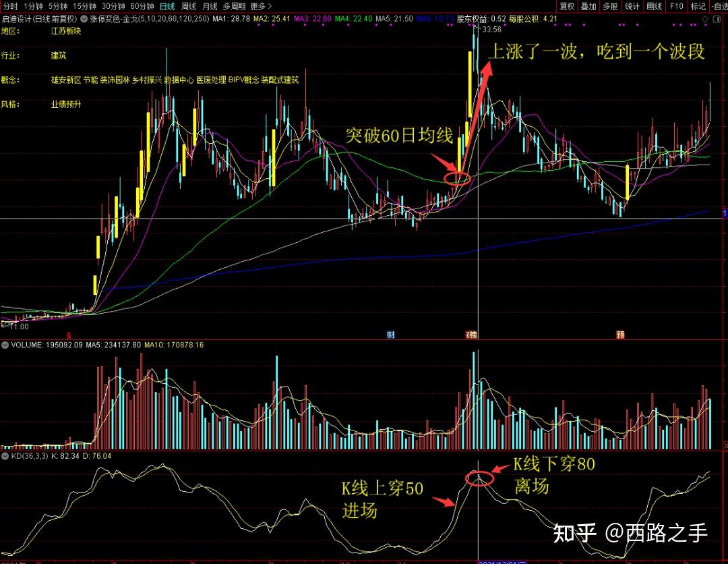Viewport: 728px width, 564px height.
Task: Click the MA5: 21.50 value in main chart
Action: click(x=394, y=19)
